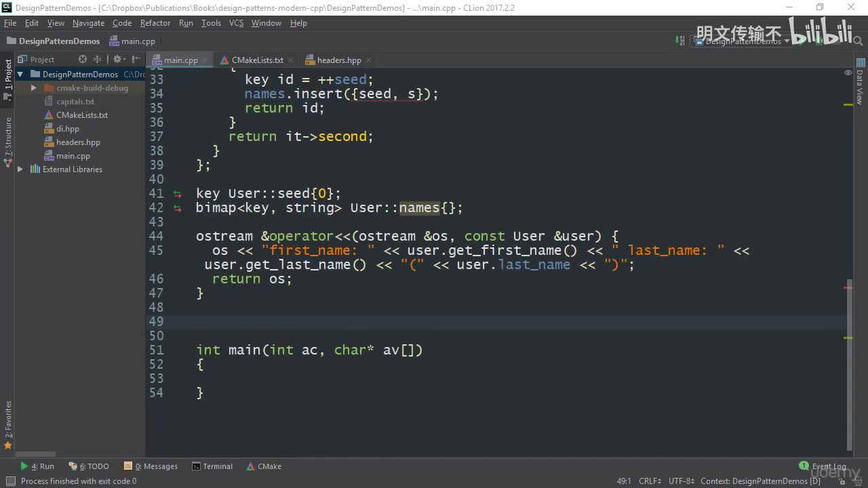Click line number 51 in the gutter
868x488 pixels.
(157, 350)
